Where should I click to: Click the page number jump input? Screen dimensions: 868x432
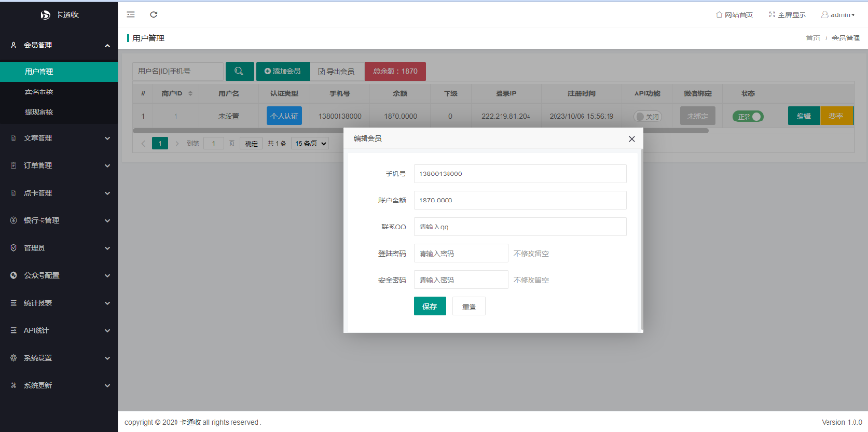coord(214,144)
